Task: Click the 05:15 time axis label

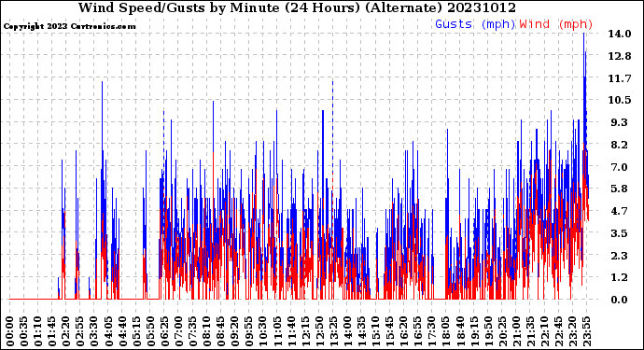Action: point(136,331)
